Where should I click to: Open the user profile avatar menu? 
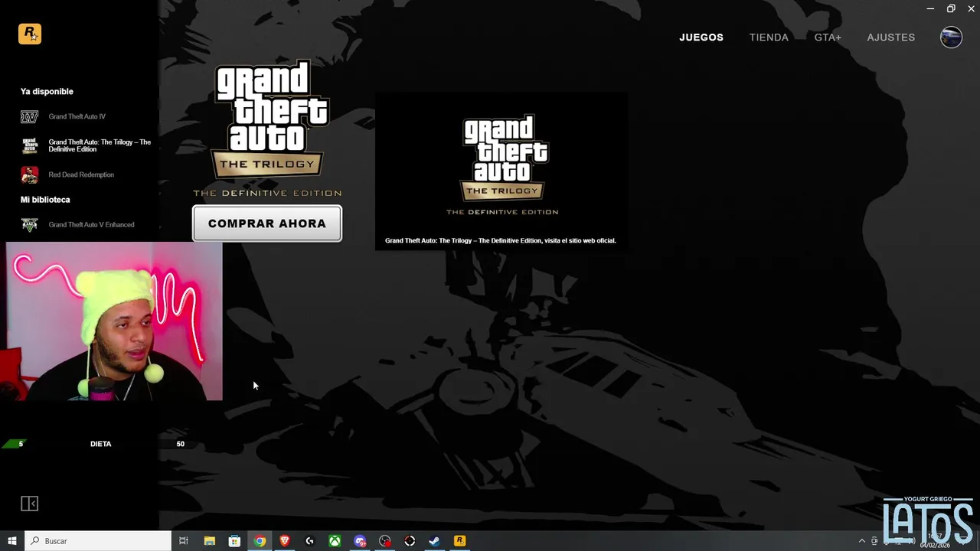pyautogui.click(x=951, y=37)
